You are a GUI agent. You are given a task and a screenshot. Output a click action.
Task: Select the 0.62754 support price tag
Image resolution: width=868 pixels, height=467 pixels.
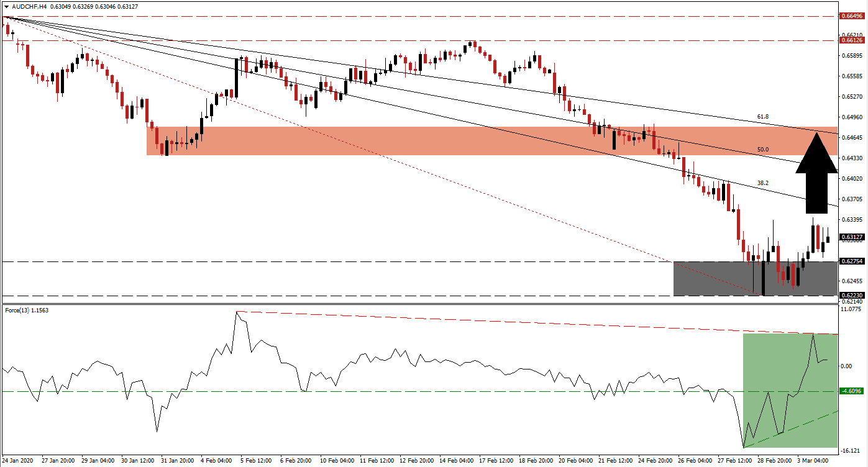coord(852,261)
